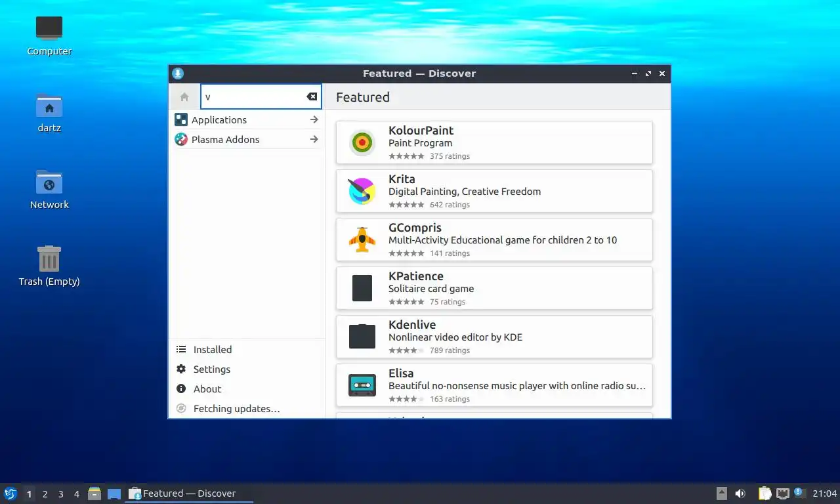This screenshot has height=504, width=840.
Task: Open the Kdenlive app card
Action: coord(494,337)
